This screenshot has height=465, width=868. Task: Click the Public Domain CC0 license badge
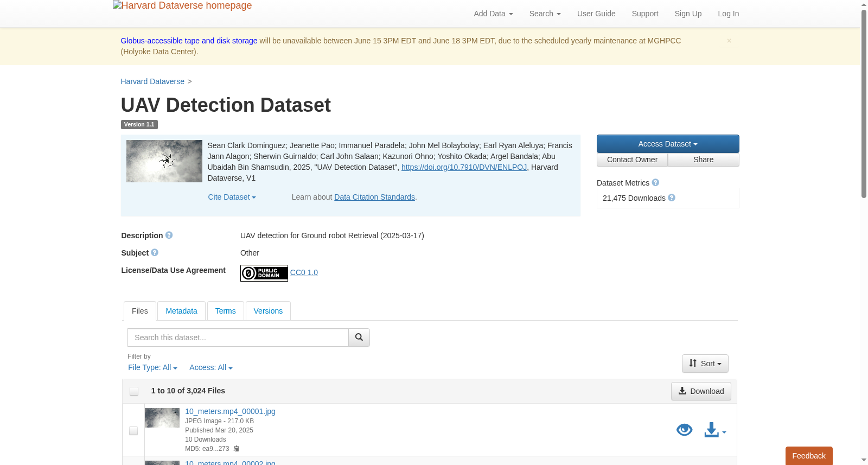coord(264,273)
